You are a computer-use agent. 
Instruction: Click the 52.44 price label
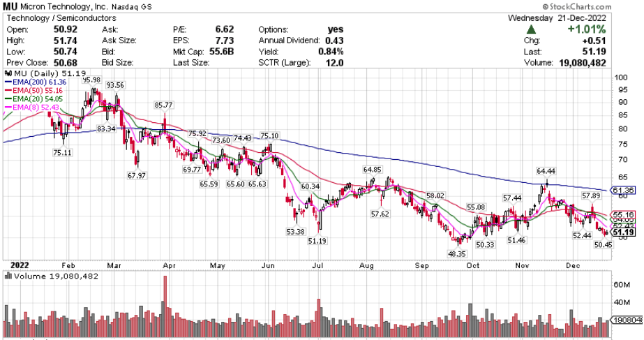tap(582, 235)
